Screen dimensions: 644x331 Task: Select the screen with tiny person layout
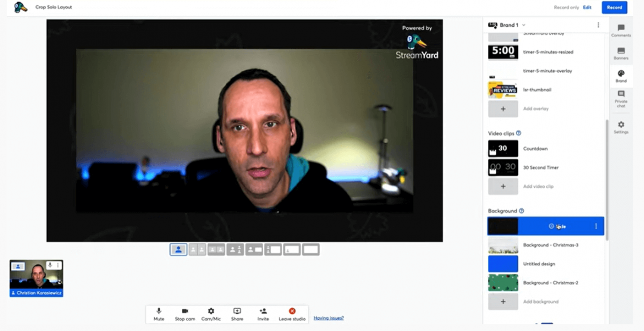[292, 249]
